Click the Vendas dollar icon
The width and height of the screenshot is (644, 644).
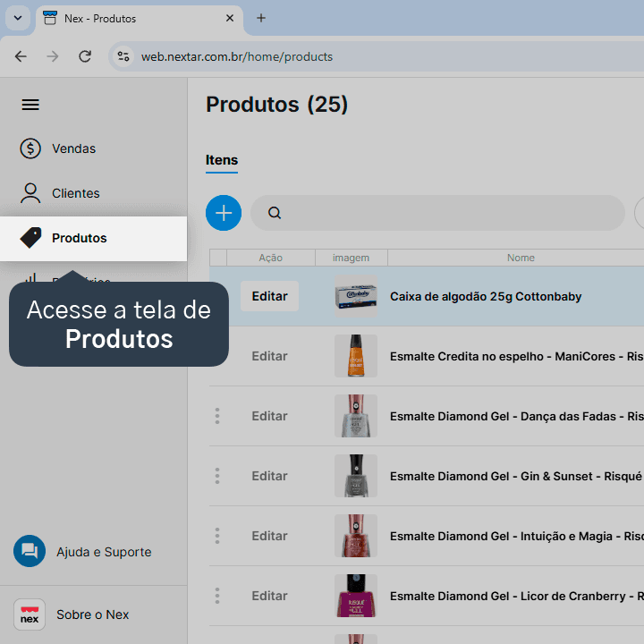(30, 148)
